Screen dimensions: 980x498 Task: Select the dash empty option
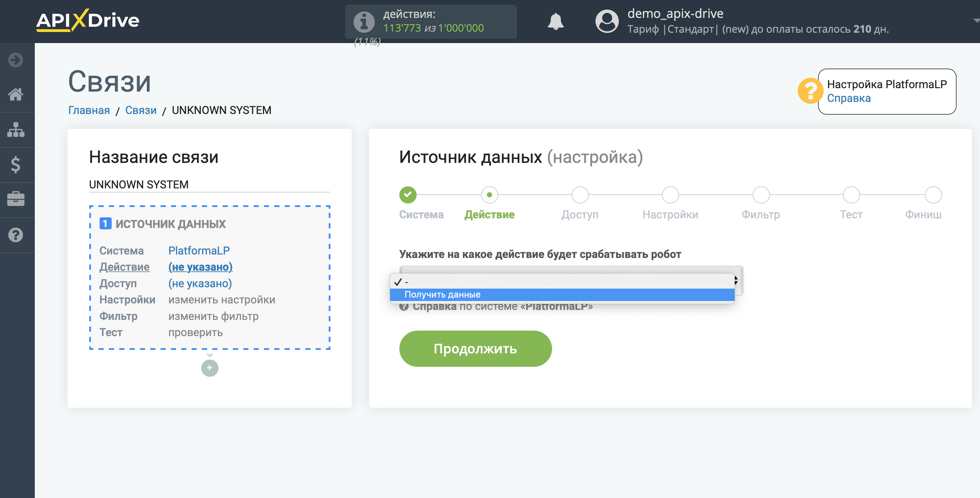562,282
